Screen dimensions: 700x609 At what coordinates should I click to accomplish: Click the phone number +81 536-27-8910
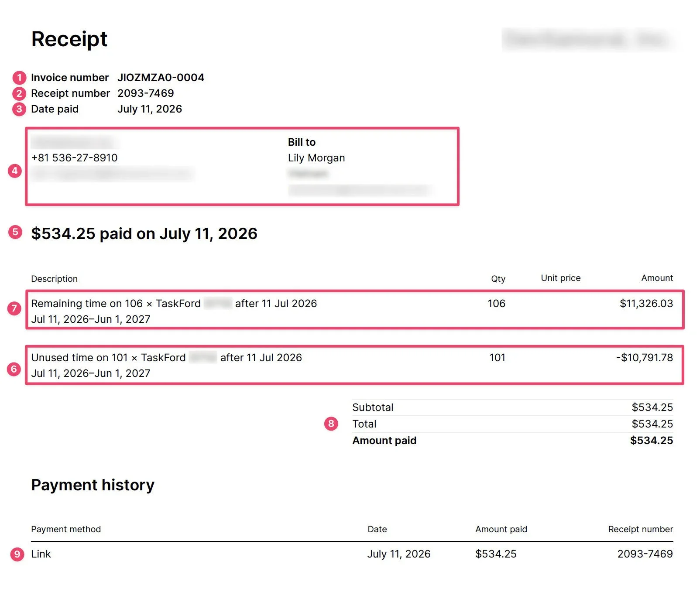point(75,158)
